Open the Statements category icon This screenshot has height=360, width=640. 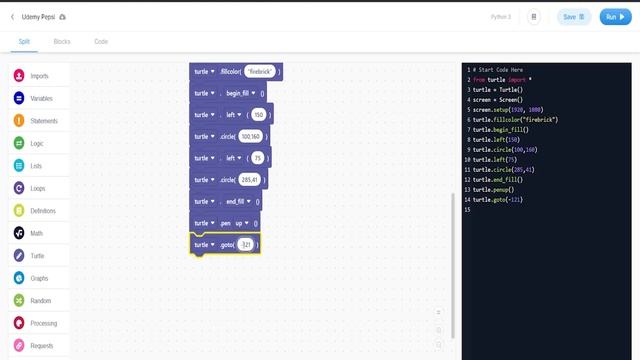(19, 120)
